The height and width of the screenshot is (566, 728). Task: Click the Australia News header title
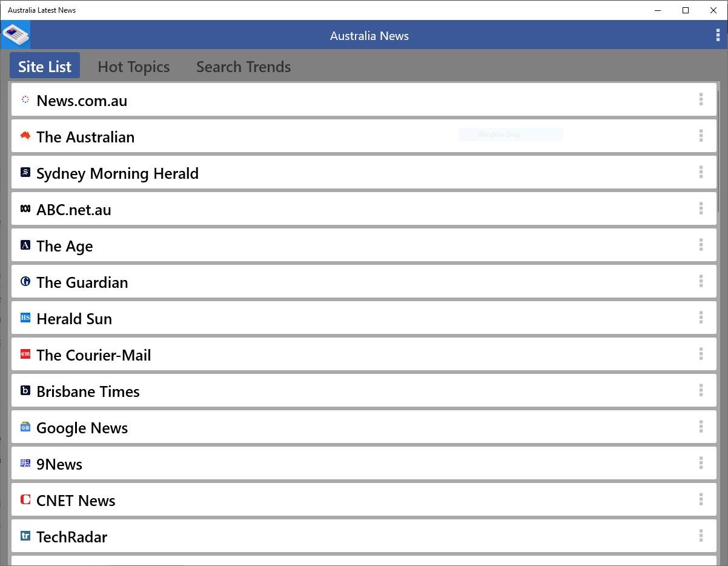pyautogui.click(x=369, y=36)
